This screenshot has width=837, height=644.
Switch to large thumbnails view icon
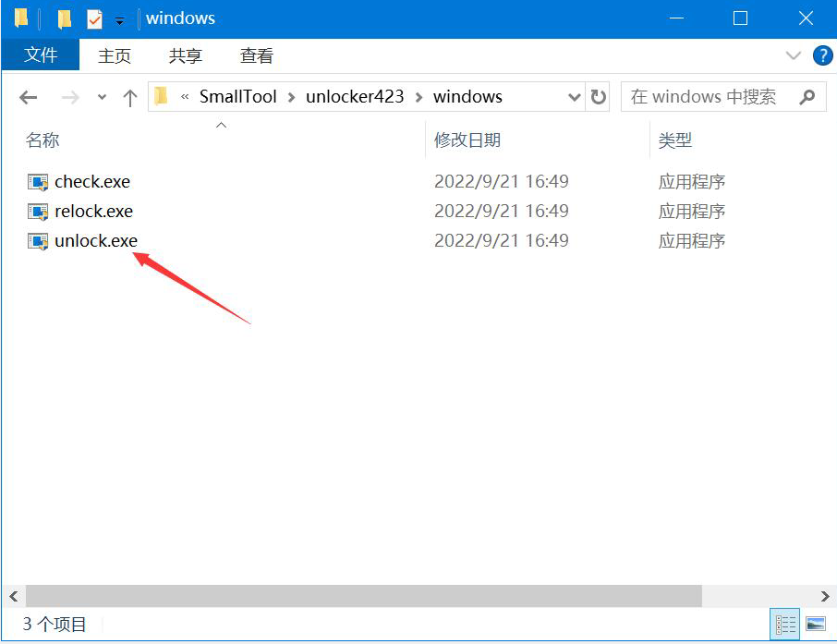tap(816, 624)
